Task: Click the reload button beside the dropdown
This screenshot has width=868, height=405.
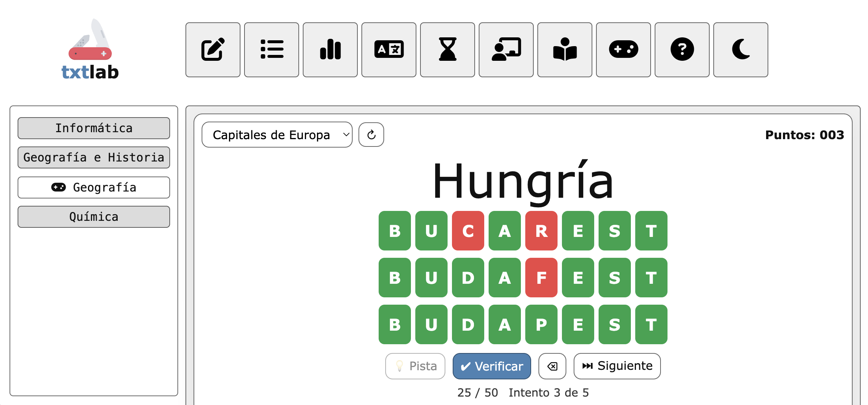Action: (371, 135)
